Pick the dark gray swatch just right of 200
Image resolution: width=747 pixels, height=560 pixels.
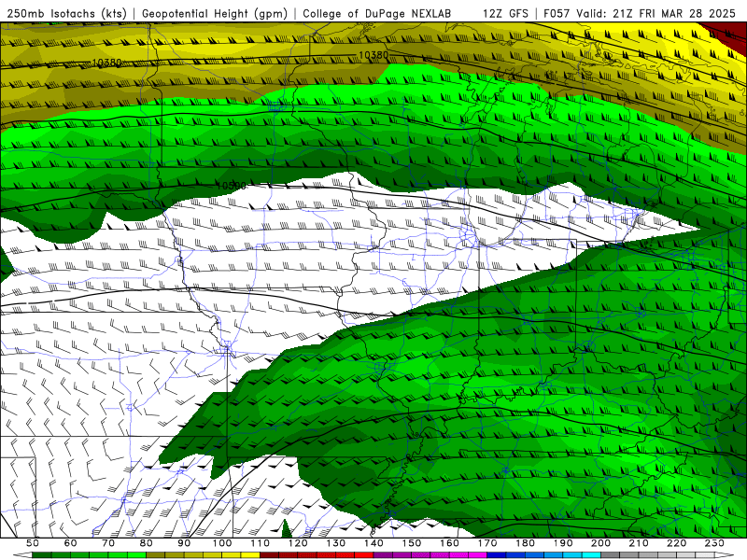point(611,555)
